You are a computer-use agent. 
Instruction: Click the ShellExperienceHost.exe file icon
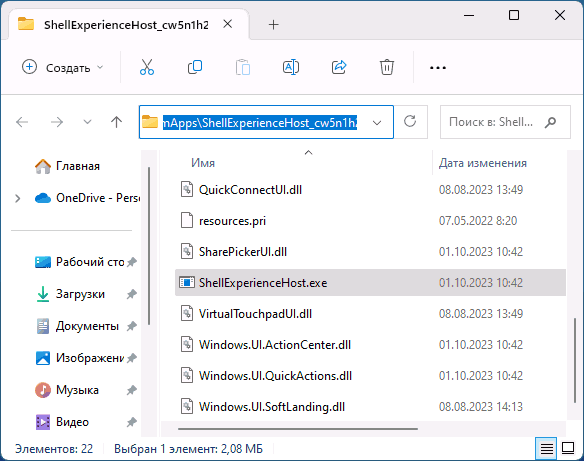[x=187, y=283]
